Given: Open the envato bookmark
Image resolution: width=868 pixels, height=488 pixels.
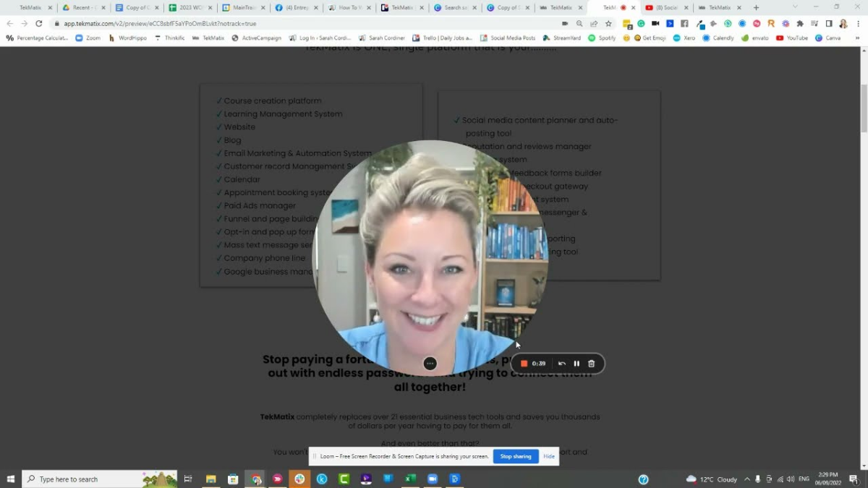Looking at the screenshot, I should tap(755, 38).
